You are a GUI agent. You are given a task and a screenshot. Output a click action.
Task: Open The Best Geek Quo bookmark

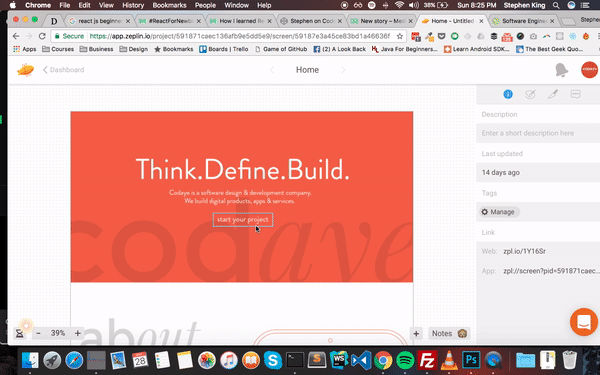pyautogui.click(x=549, y=49)
